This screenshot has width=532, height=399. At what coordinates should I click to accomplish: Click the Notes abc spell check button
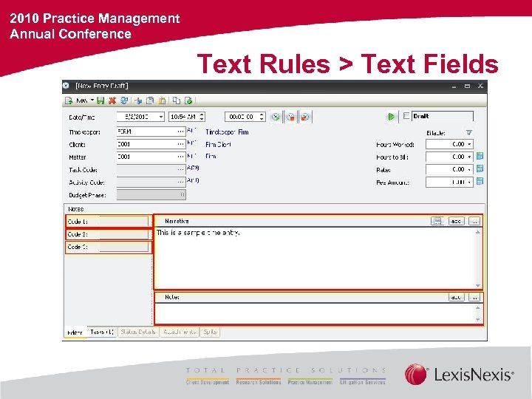[457, 297]
